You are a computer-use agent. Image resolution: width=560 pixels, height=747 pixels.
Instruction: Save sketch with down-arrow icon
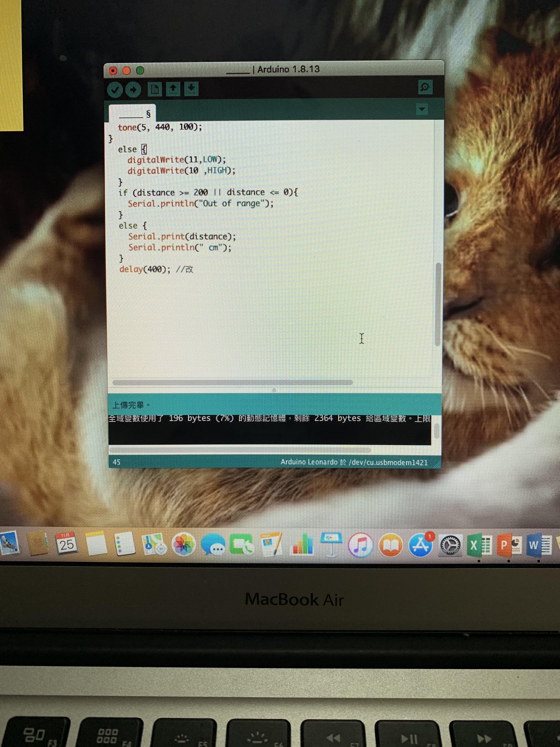point(191,89)
